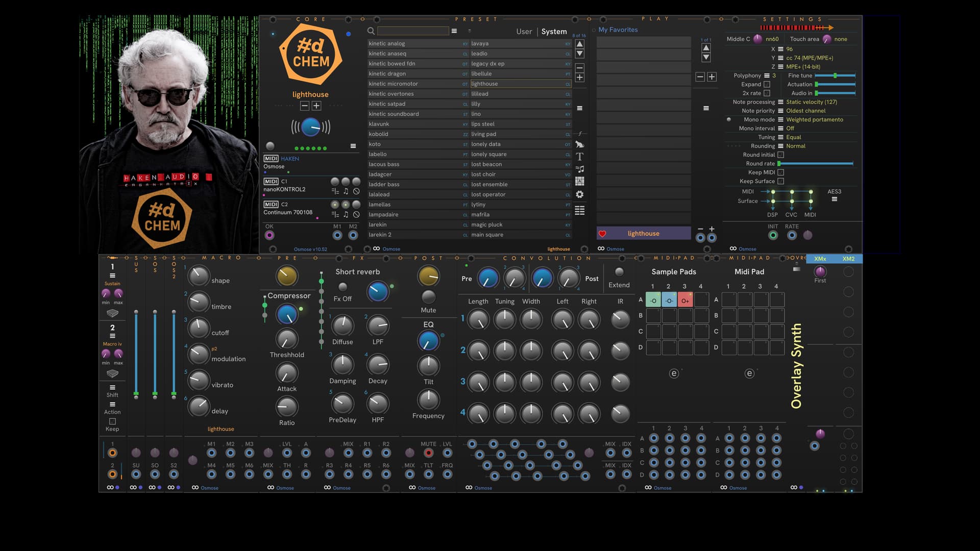Open the Polyphony menu selector
980x551 pixels.
point(767,76)
